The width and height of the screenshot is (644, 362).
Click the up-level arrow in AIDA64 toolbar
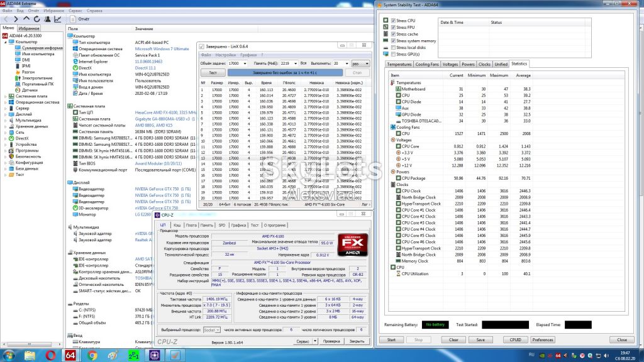pos(26,19)
